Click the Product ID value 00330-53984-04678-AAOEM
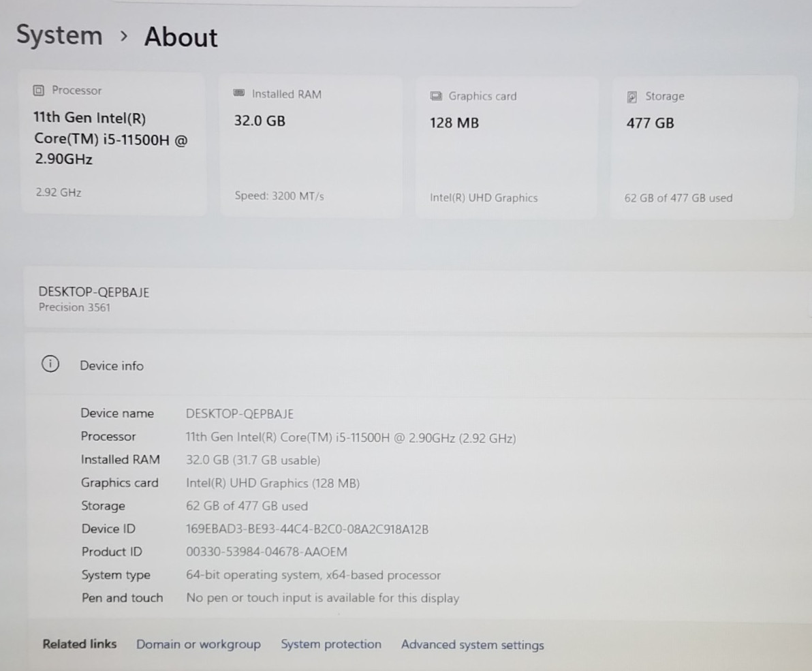Image resolution: width=812 pixels, height=671 pixels. [x=267, y=552]
